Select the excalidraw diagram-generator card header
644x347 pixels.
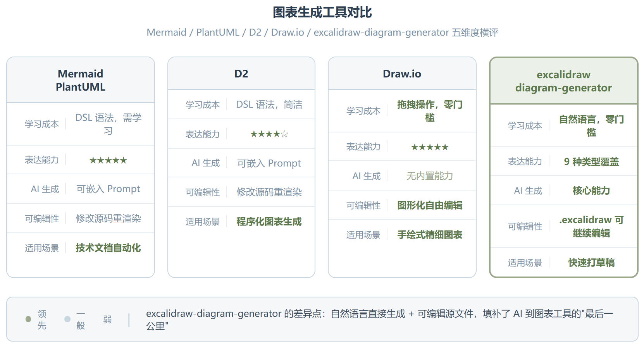point(564,81)
